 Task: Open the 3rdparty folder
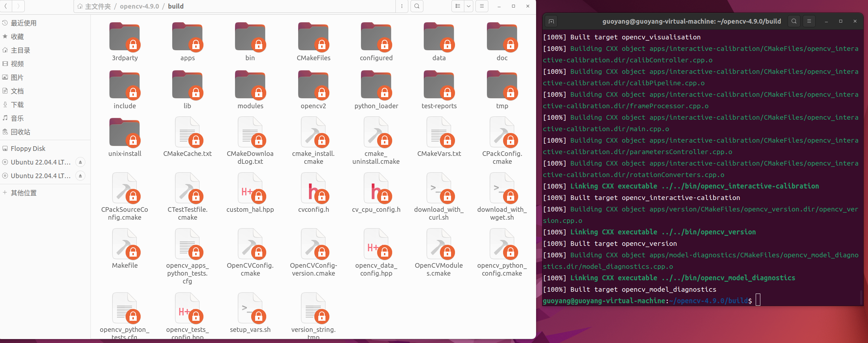click(125, 42)
